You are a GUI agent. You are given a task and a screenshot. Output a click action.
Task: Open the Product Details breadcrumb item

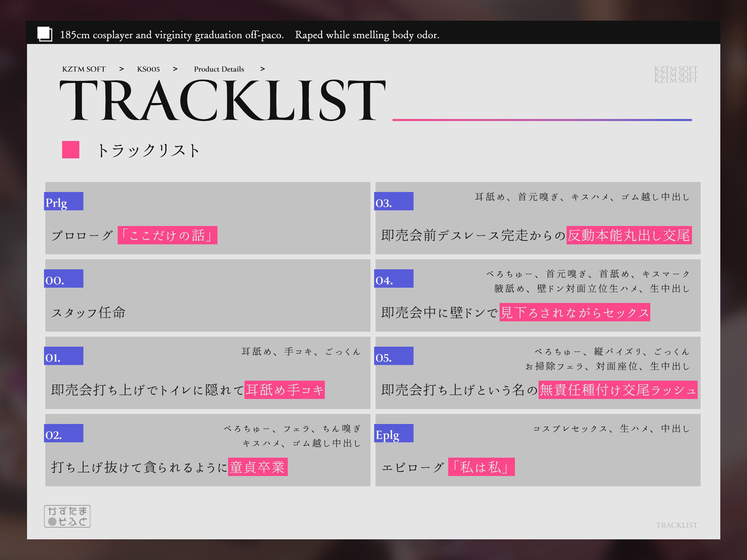(x=219, y=69)
